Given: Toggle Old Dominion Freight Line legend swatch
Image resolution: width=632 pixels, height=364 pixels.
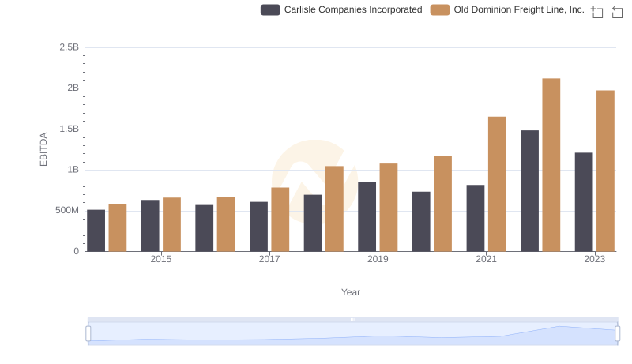Looking at the screenshot, I should point(440,10).
